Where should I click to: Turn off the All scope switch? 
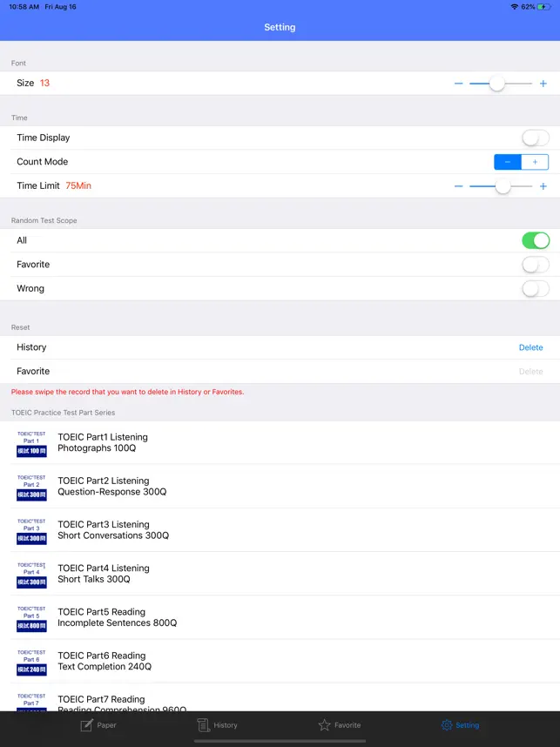point(536,240)
